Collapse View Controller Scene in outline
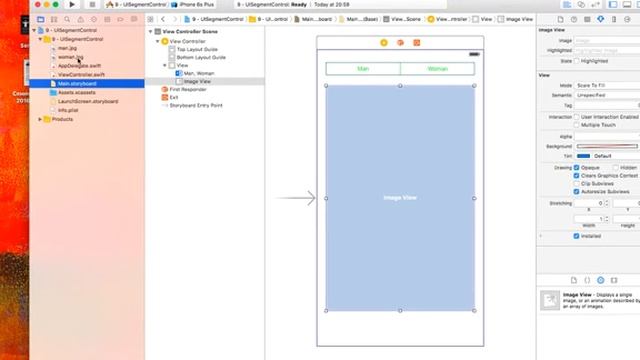 tap(151, 31)
